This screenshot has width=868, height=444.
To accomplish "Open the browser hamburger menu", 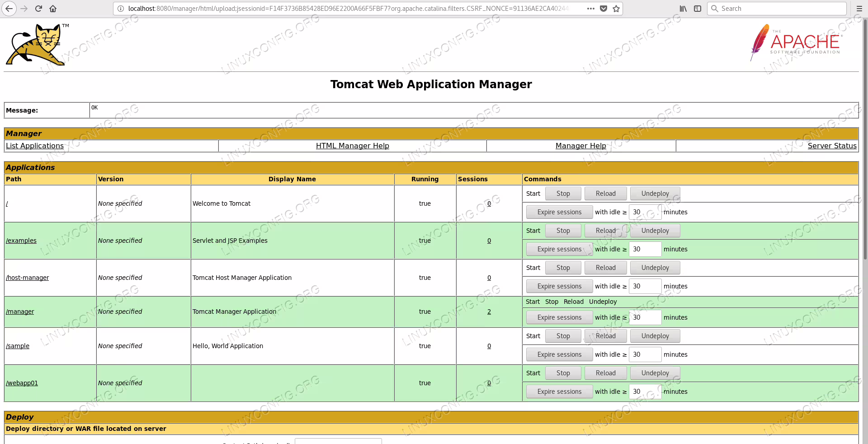I will [x=859, y=9].
